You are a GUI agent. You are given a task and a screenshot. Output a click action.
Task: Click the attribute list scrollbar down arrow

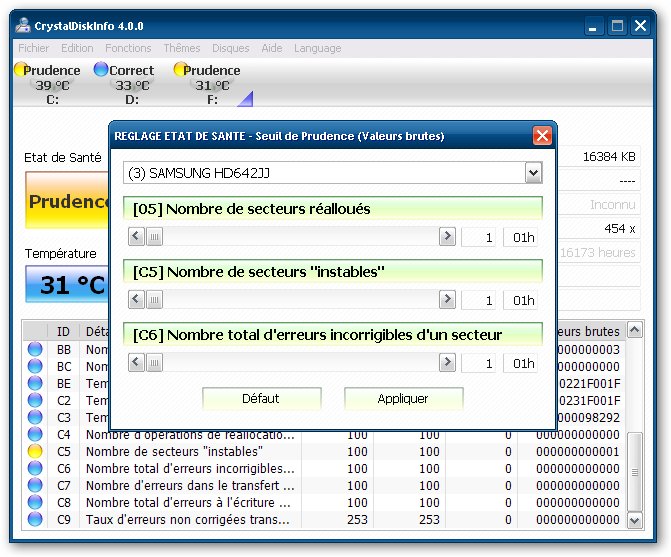point(634,520)
